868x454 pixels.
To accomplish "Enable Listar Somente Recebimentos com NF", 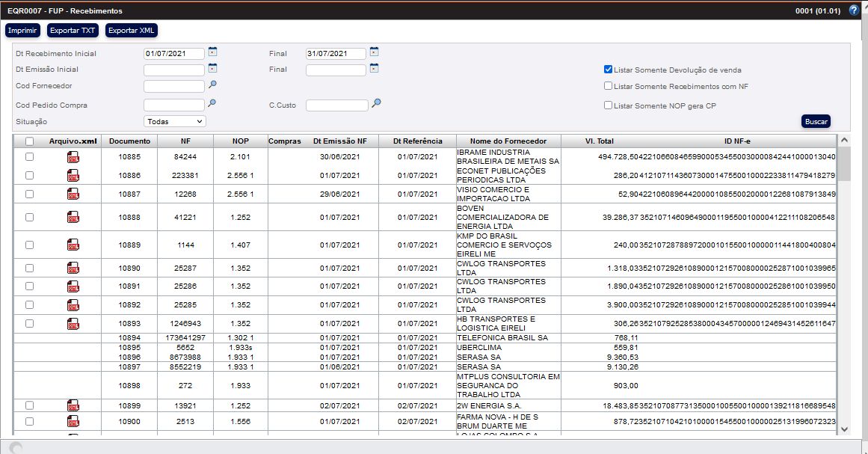I will tap(609, 86).
